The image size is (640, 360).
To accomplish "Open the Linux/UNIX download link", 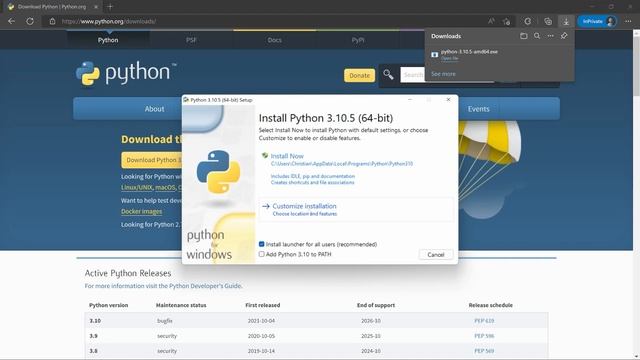I will [137, 187].
